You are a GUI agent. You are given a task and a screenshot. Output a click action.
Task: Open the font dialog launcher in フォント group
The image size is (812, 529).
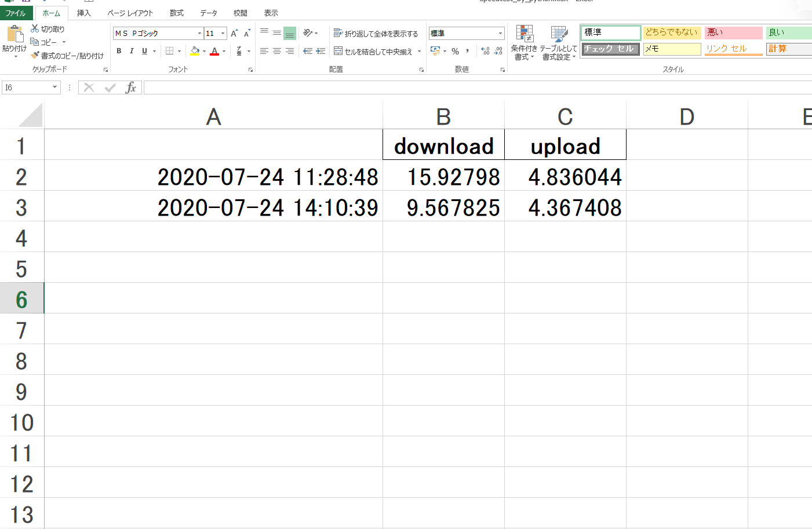[x=250, y=70]
